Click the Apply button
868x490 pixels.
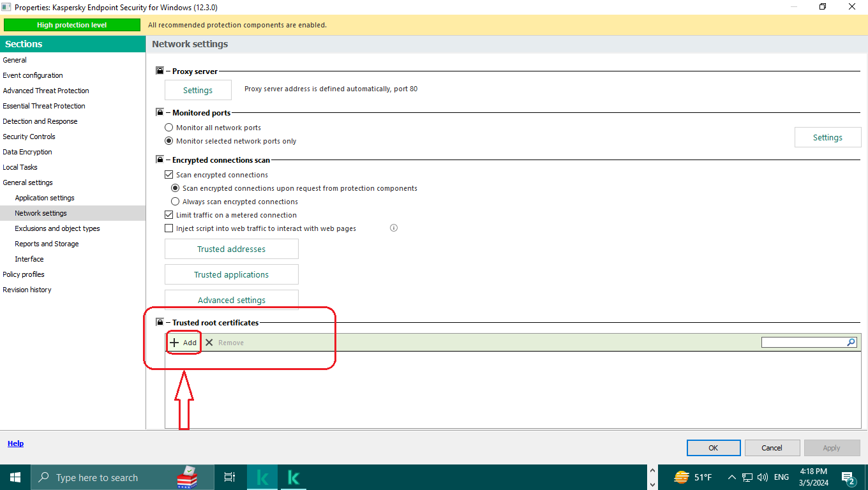832,448
